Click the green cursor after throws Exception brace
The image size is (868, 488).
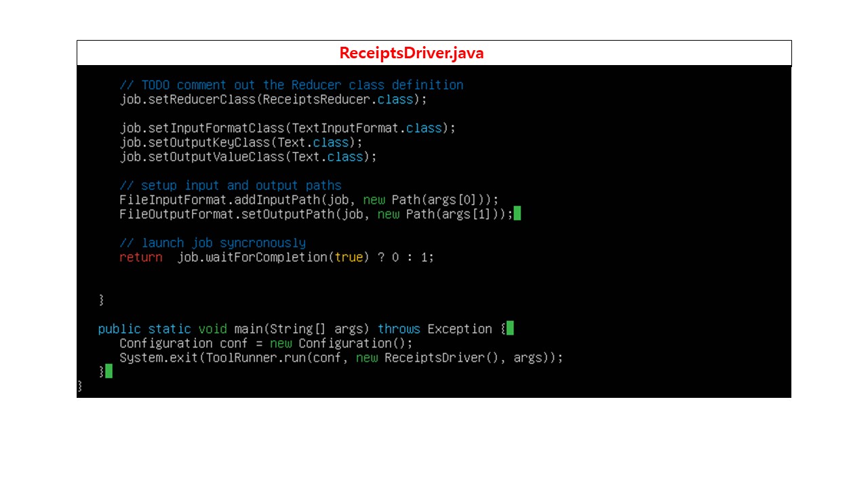(510, 329)
